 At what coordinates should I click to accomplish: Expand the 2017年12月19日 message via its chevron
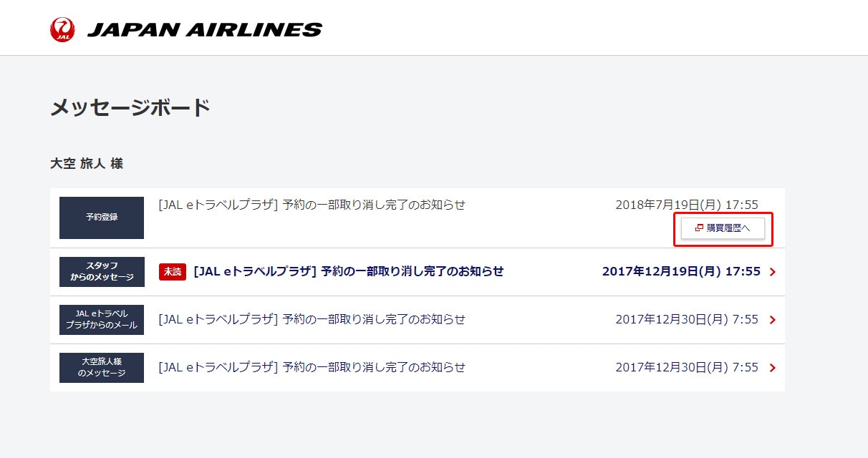click(772, 272)
